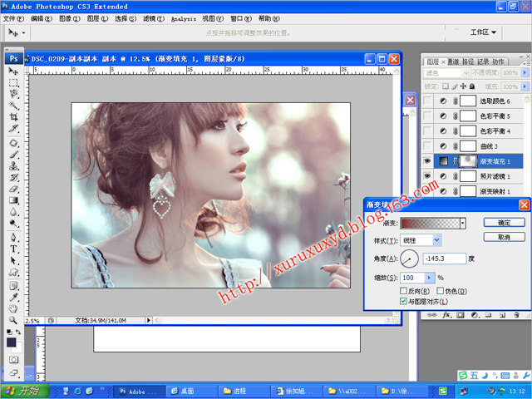The width and height of the screenshot is (532, 399).
Task: Select the Eyedropper tool
Action: pos(13,298)
